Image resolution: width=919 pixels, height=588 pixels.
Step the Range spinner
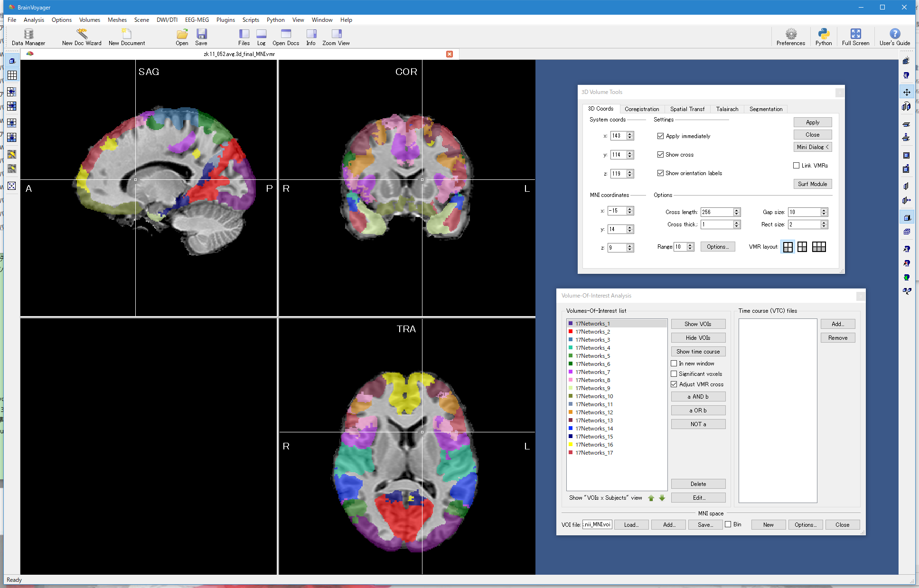pos(690,247)
